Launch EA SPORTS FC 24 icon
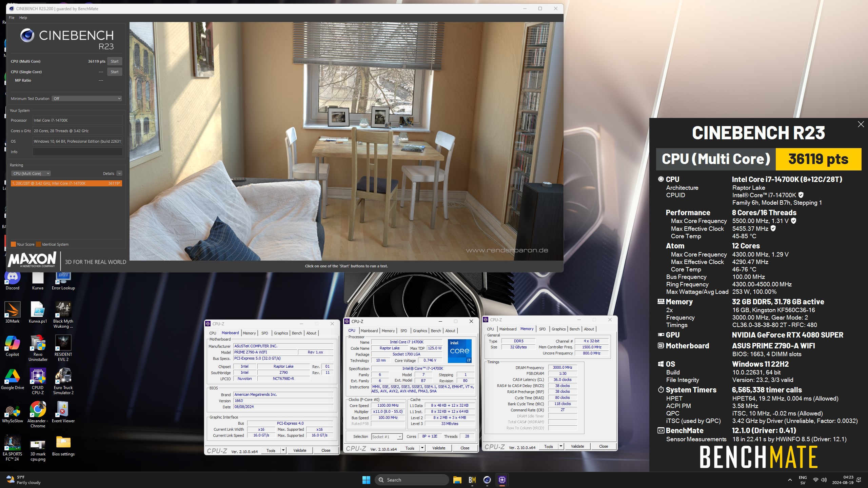Screen dimensions: 868x488 pyautogui.click(x=13, y=448)
